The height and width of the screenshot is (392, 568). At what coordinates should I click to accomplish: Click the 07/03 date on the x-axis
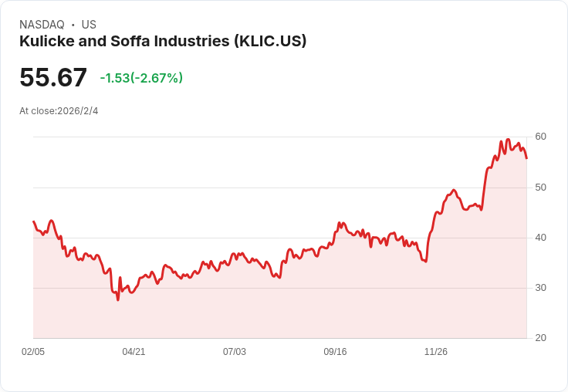coord(235,352)
